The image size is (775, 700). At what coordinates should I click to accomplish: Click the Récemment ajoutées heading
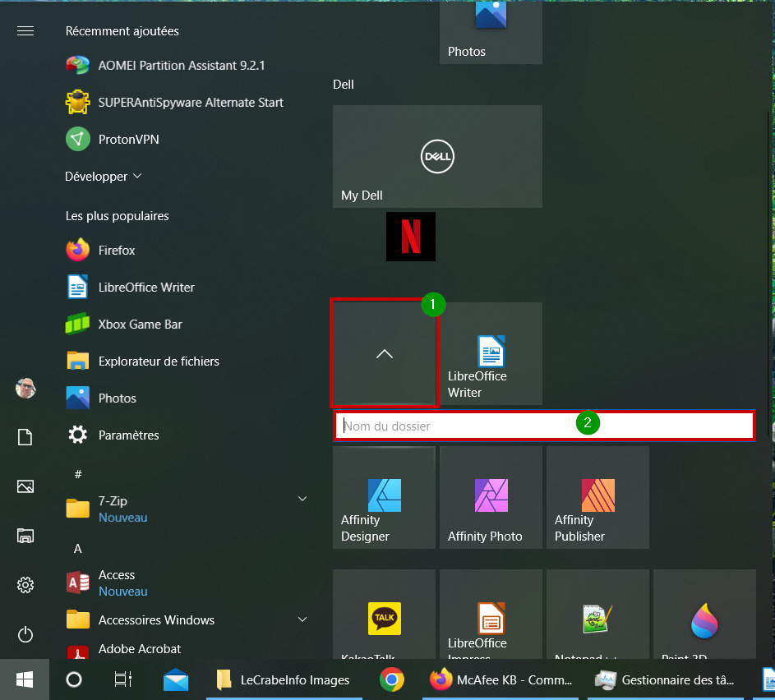[x=122, y=31]
